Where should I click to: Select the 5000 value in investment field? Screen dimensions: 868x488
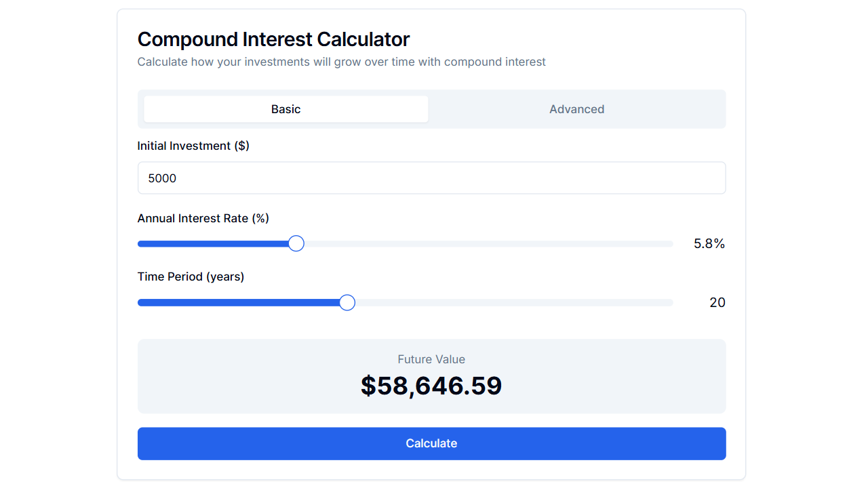[x=161, y=178]
